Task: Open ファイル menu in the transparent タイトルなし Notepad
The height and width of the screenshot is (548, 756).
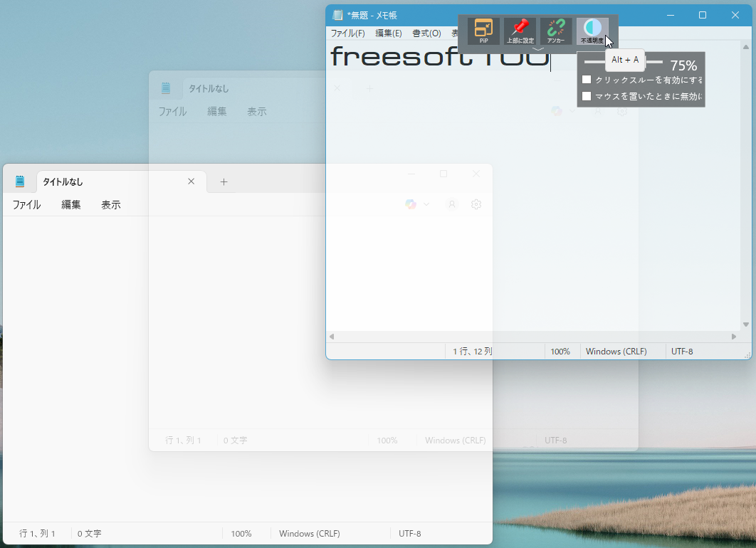Action: [x=172, y=111]
